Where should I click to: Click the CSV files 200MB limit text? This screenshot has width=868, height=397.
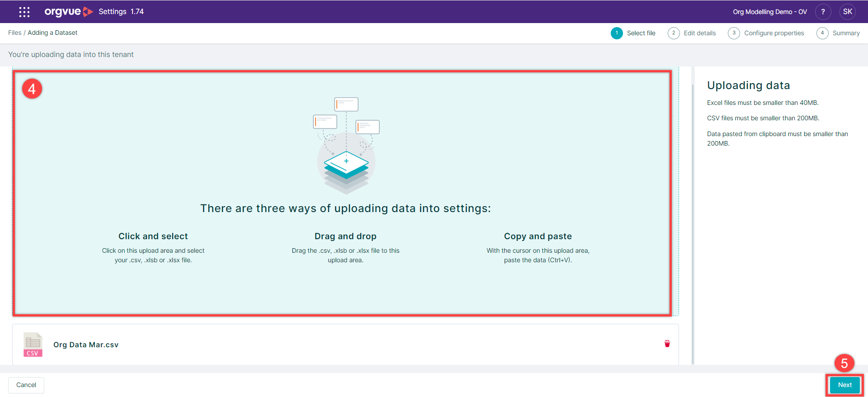coord(763,118)
